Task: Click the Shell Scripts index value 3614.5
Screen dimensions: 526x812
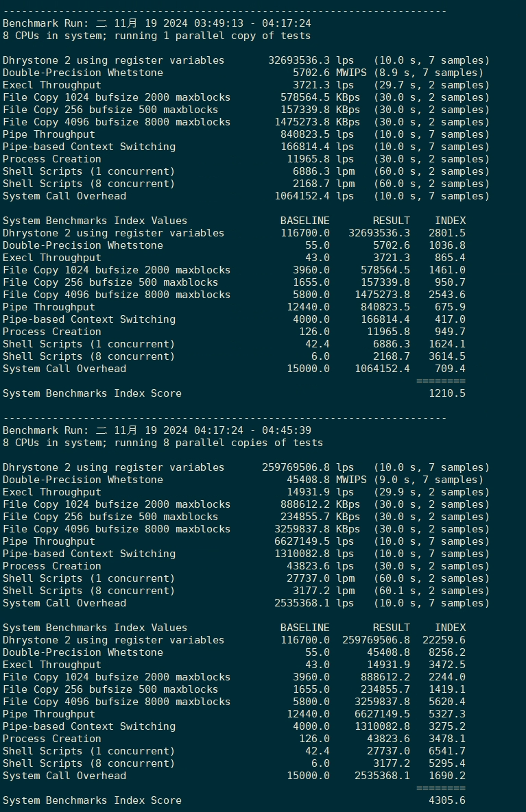Action: (x=447, y=356)
